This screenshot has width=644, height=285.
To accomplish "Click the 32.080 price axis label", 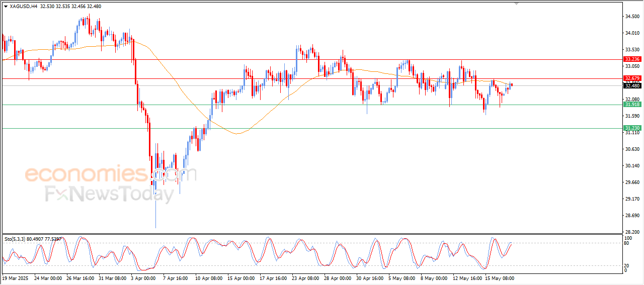I will (632, 100).
